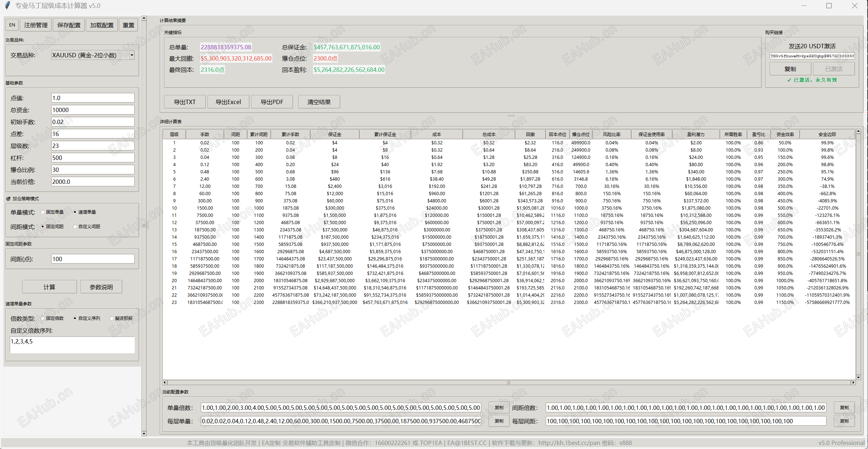Viewport: 868px width, 449px height.
Task: Choose the 斐波那契 multiplier type
Action: click(112, 318)
